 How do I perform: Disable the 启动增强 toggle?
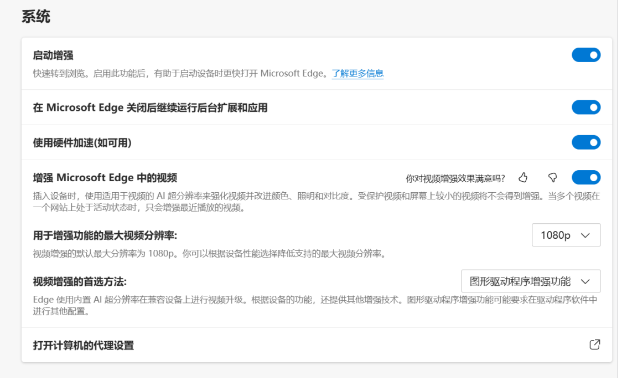586,55
